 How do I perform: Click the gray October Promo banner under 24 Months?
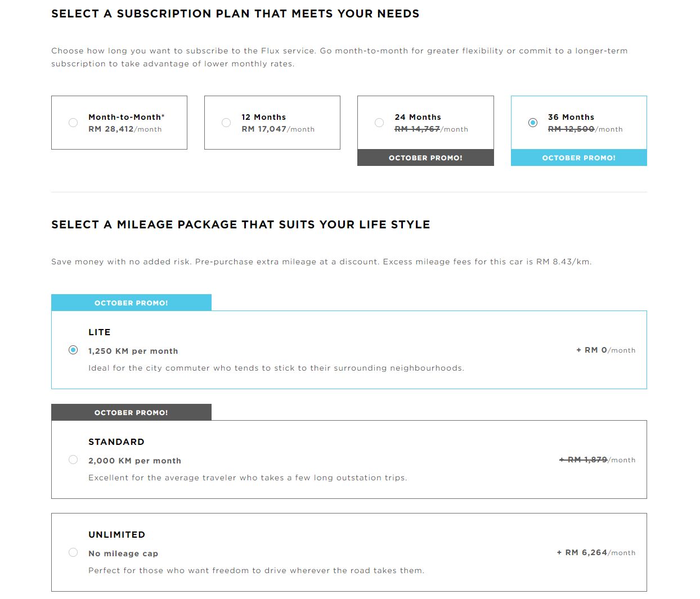(425, 158)
